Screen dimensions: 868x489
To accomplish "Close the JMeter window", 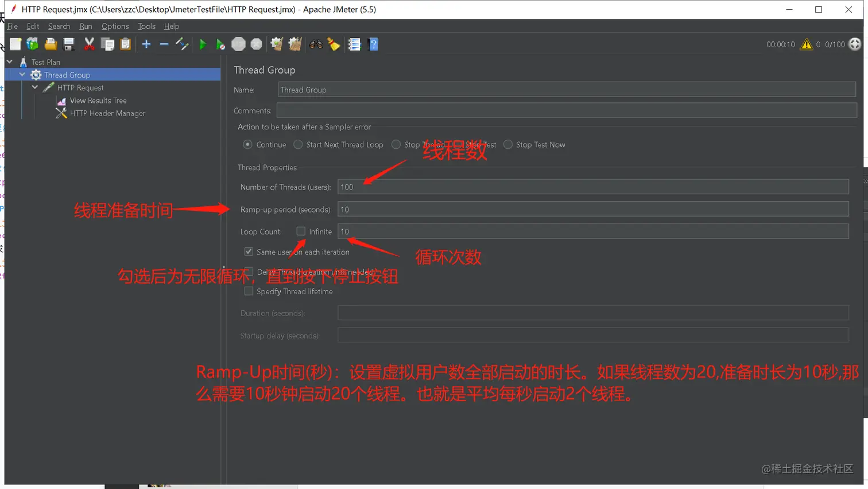I will coord(848,9).
